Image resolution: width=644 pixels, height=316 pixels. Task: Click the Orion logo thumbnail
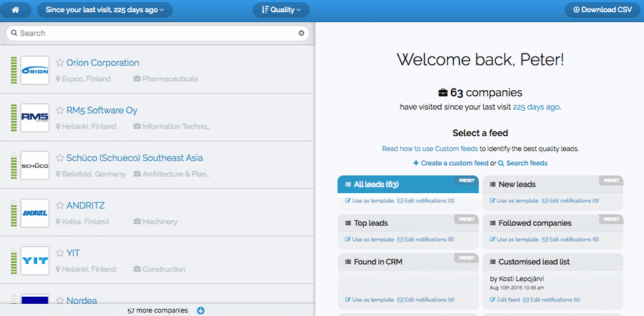pyautogui.click(x=35, y=71)
